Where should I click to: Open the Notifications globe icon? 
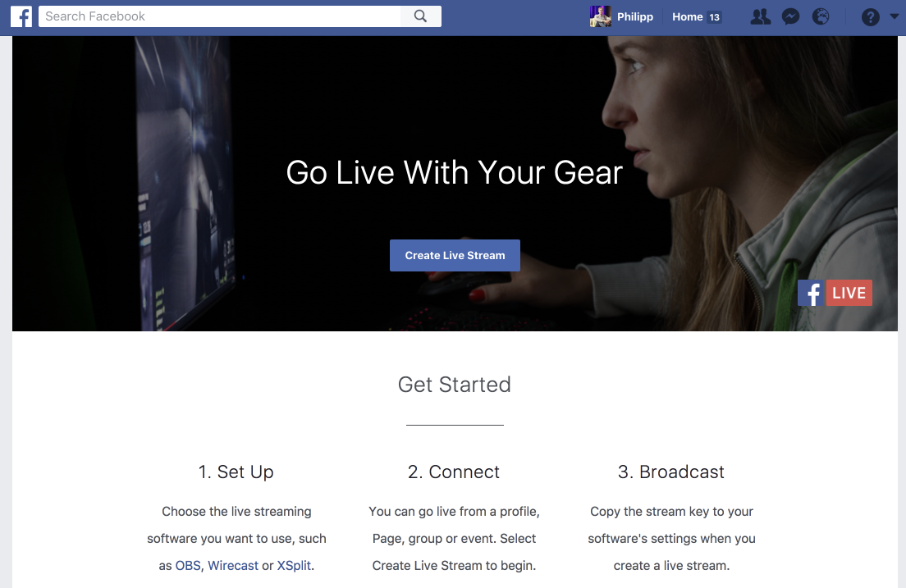(821, 16)
